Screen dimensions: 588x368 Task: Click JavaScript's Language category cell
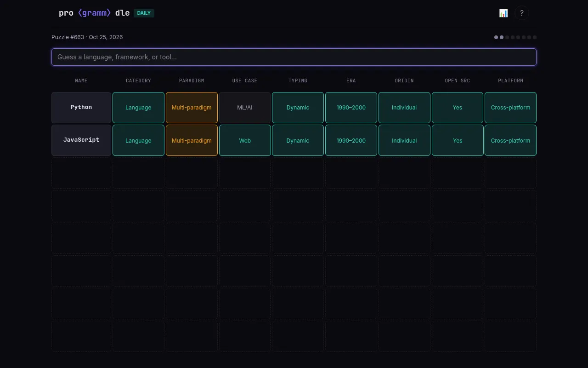pos(138,140)
